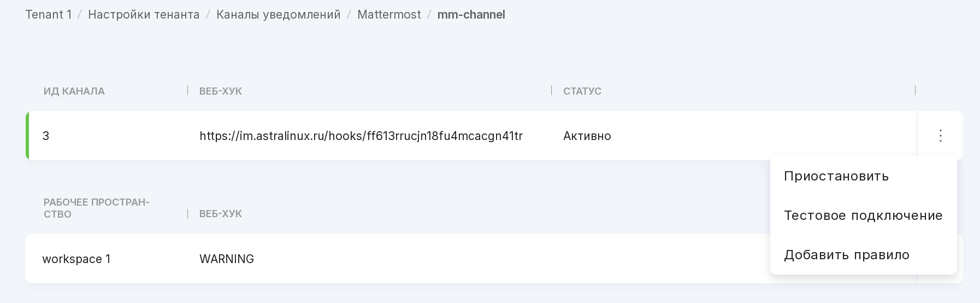The height and width of the screenshot is (303, 980).
Task: Open Настройки тенанта breadcrumb link
Action: (x=144, y=15)
